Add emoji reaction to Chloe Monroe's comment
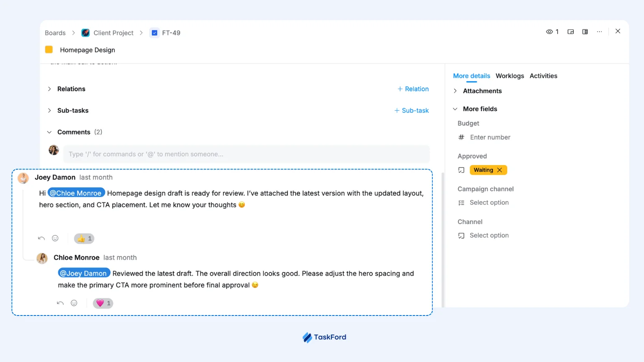644x362 pixels. pyautogui.click(x=74, y=303)
